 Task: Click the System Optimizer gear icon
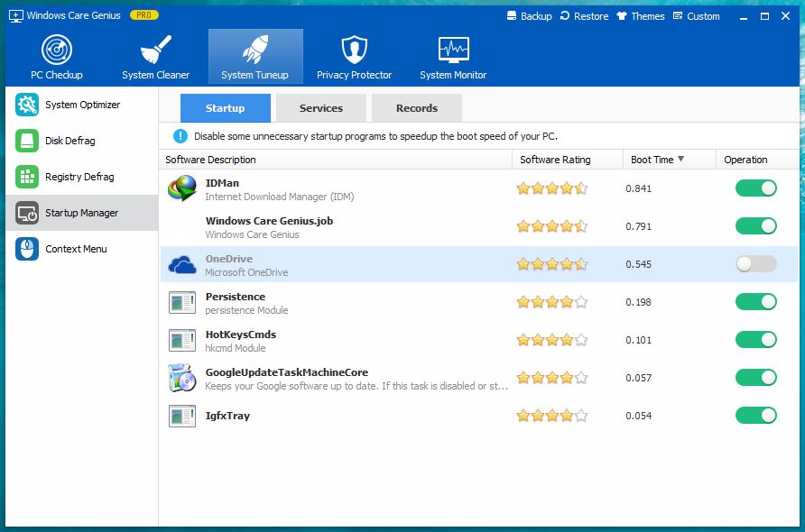coord(27,105)
